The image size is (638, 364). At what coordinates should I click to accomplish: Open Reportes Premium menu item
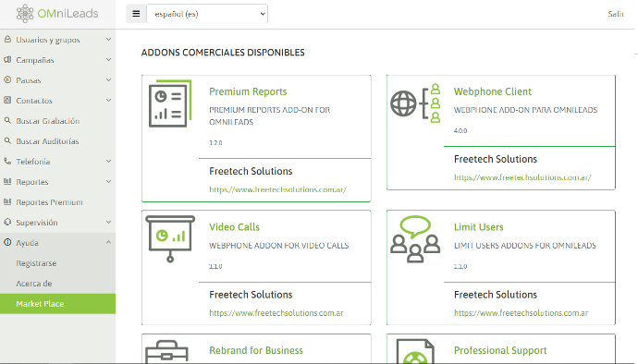(57, 202)
